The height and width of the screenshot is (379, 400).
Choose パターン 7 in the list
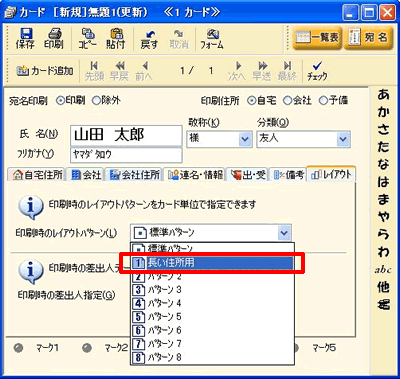[x=212, y=344]
